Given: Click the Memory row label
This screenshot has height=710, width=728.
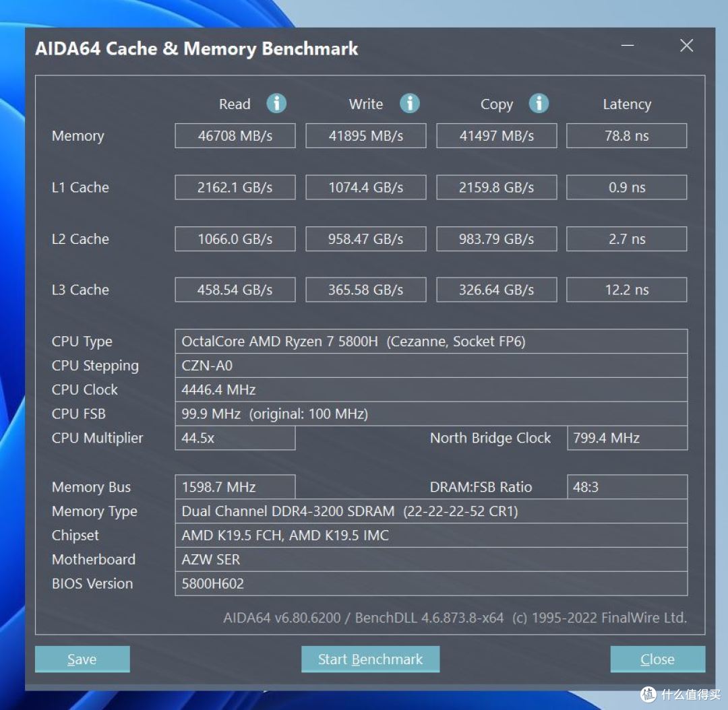Looking at the screenshot, I should 78,136.
